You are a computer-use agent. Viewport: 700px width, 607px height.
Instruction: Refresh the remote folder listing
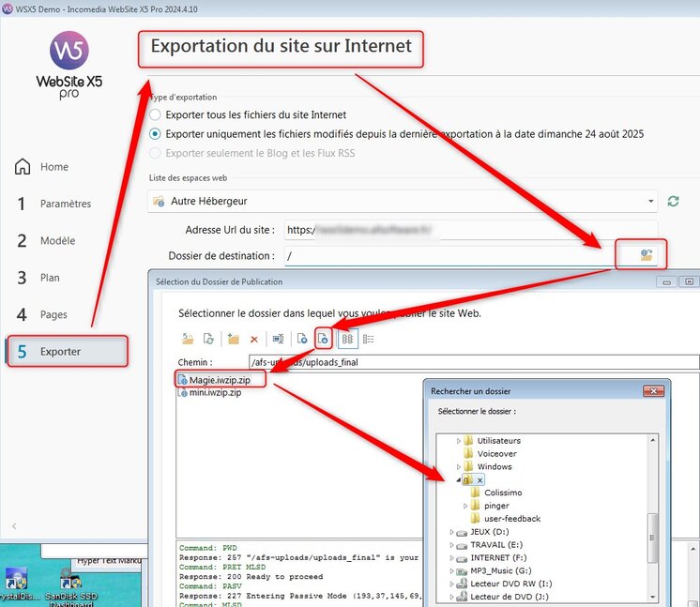pos(207,339)
